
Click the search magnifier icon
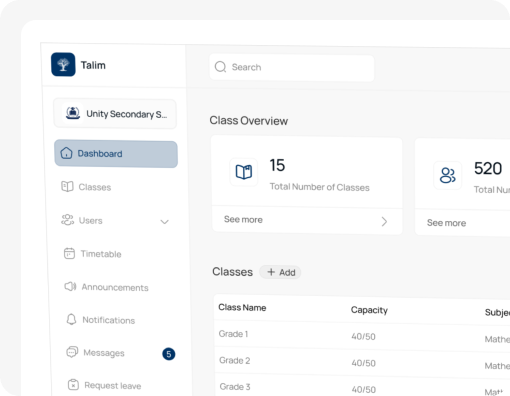pos(220,67)
